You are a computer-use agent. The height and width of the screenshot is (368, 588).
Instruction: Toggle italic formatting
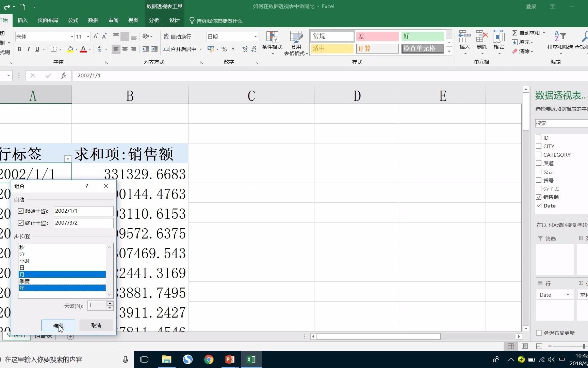point(28,49)
